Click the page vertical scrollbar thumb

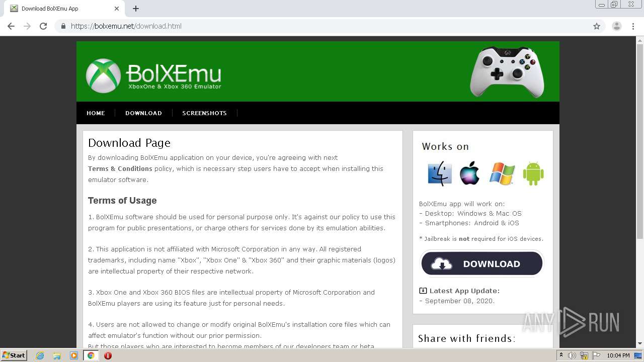(640, 141)
